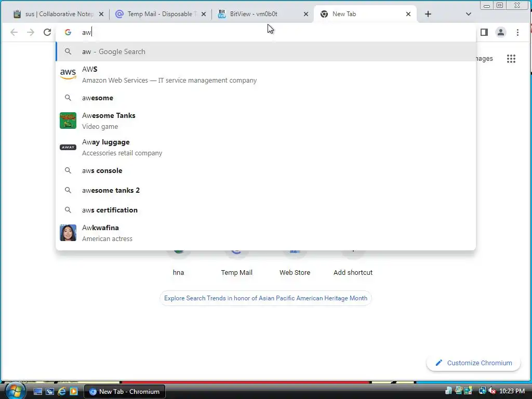The width and height of the screenshot is (532, 399).
Task: Click the Awesome Tanks game thumbnail
Action: [x=68, y=121]
